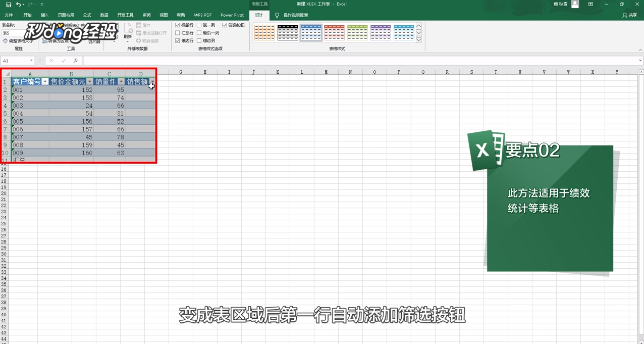Switch to the 开始 (Home) tab
The image size is (644, 344).
(x=27, y=15)
